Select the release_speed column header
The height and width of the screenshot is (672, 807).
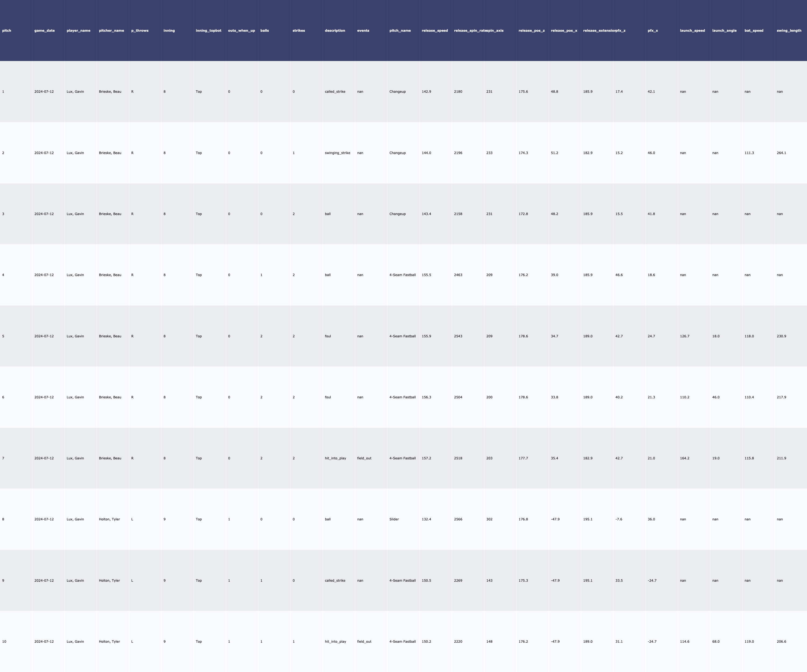[x=435, y=31]
